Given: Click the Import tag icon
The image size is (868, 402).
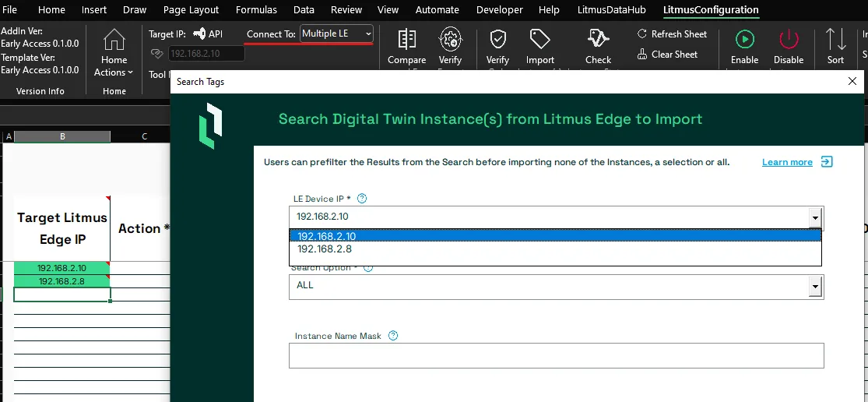Looking at the screenshot, I should (x=539, y=39).
